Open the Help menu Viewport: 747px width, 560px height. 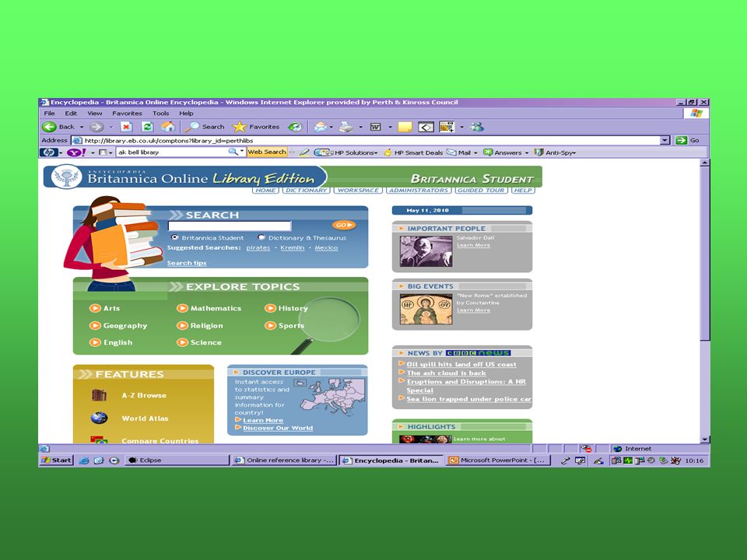click(186, 114)
